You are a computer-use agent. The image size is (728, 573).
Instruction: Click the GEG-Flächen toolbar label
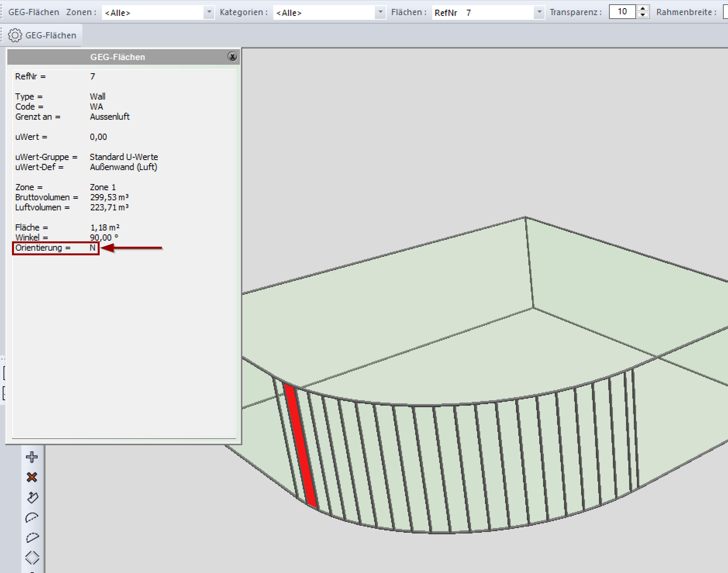[x=34, y=12]
